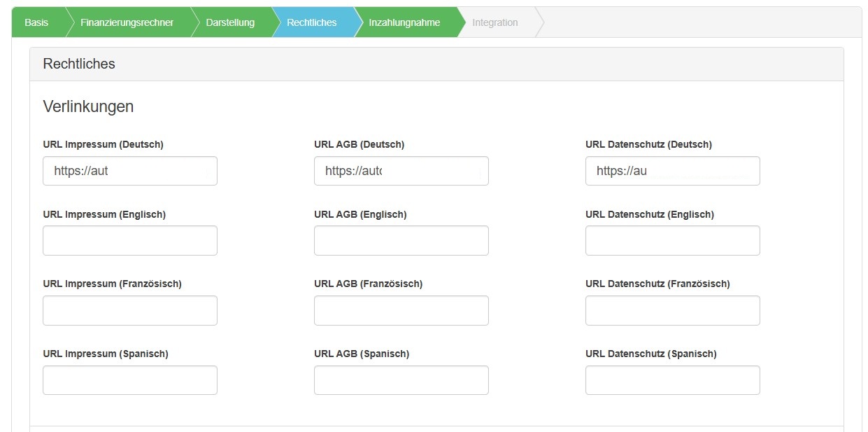Go to the Darstellung step
868x432 pixels.
pos(230,22)
